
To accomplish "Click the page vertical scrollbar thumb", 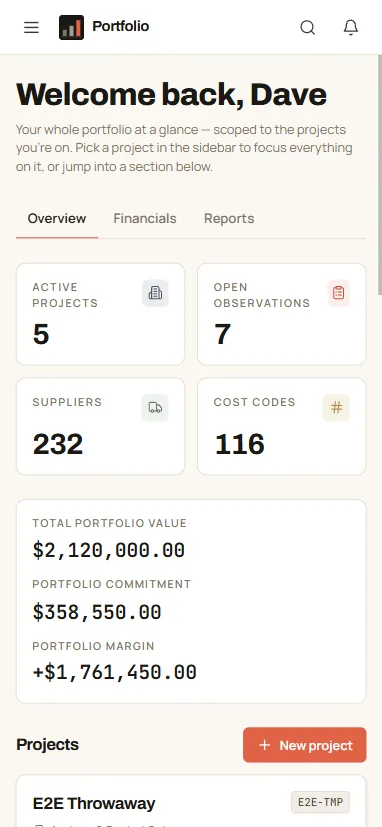I will click(380, 174).
